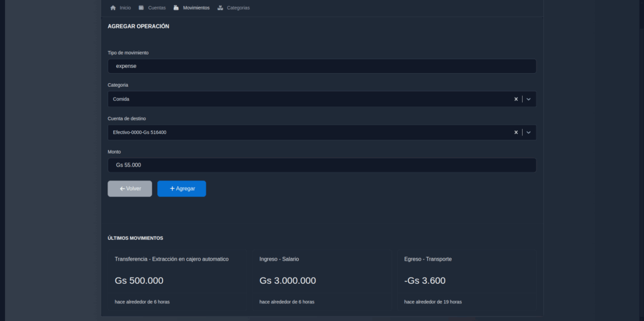The height and width of the screenshot is (321, 644).
Task: Click the Egreso - Transporte card title
Action: (x=428, y=259)
